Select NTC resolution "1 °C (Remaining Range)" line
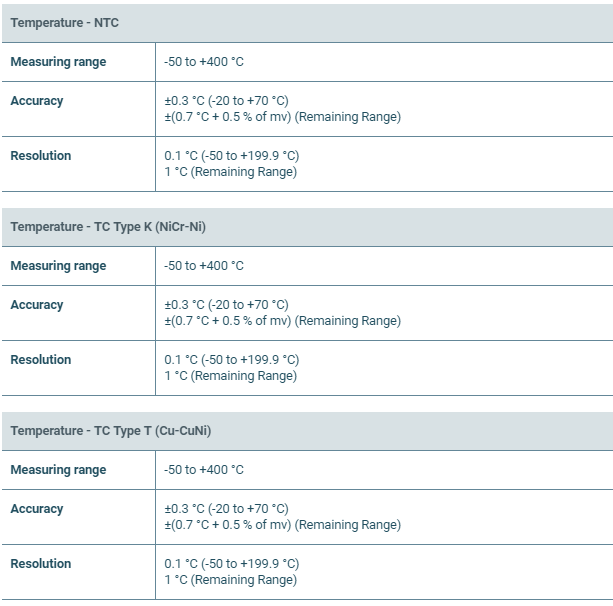Image resolution: width=613 pixels, height=606 pixels. 230,172
